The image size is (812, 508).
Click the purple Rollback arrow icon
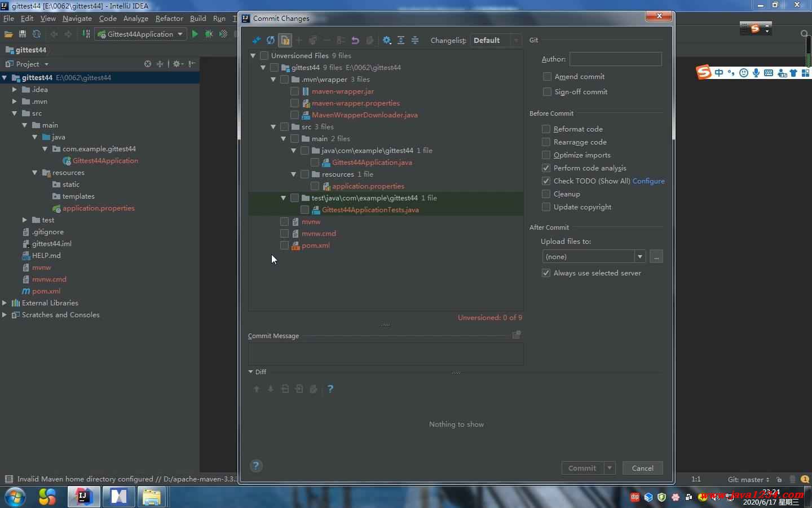[x=355, y=40]
